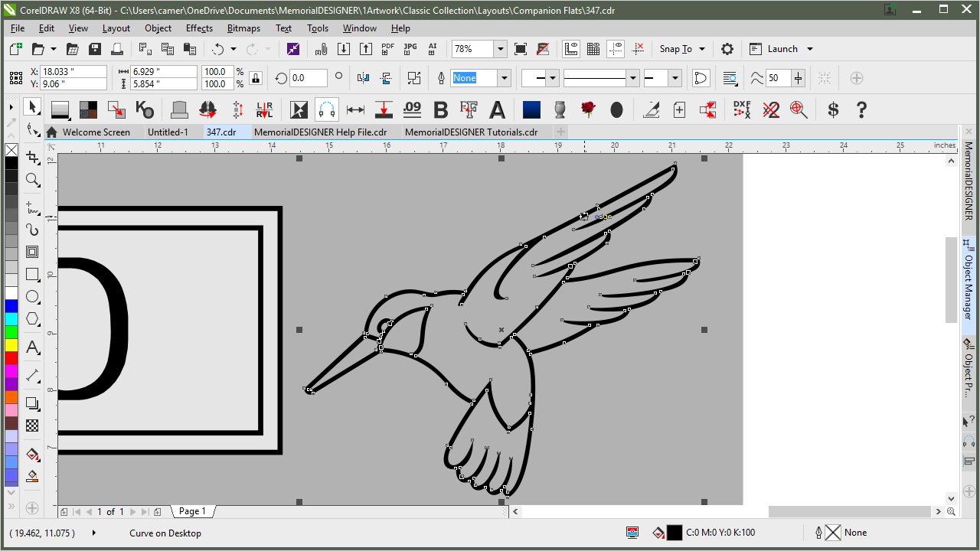
Task: Click the Page 1 tab
Action: coord(192,511)
